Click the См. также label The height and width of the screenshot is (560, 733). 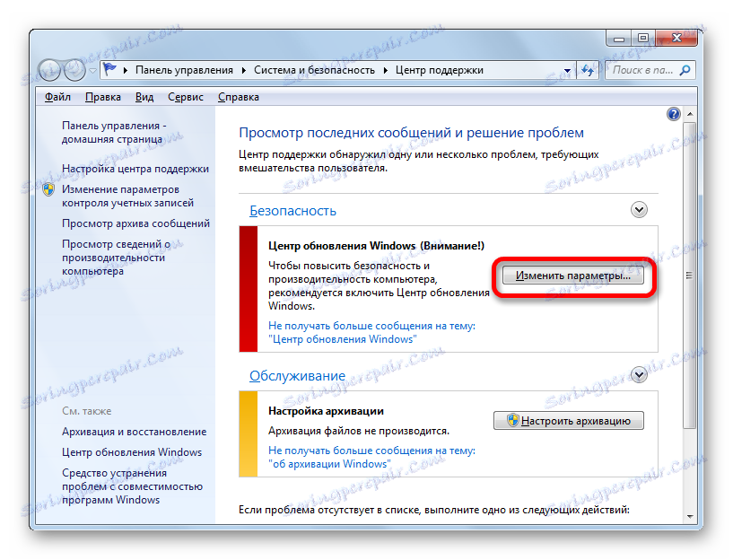click(x=86, y=411)
